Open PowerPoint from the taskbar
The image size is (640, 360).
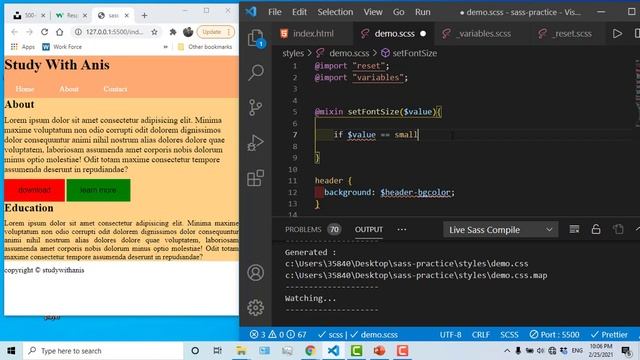pos(379,351)
